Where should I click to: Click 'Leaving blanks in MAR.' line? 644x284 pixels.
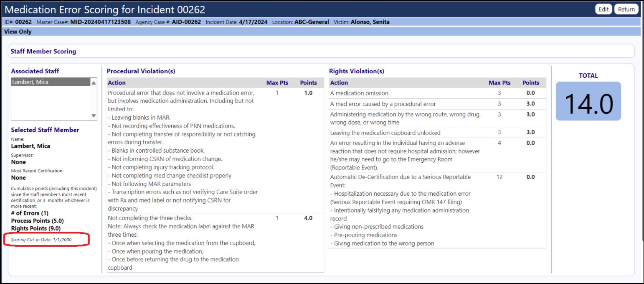click(139, 118)
